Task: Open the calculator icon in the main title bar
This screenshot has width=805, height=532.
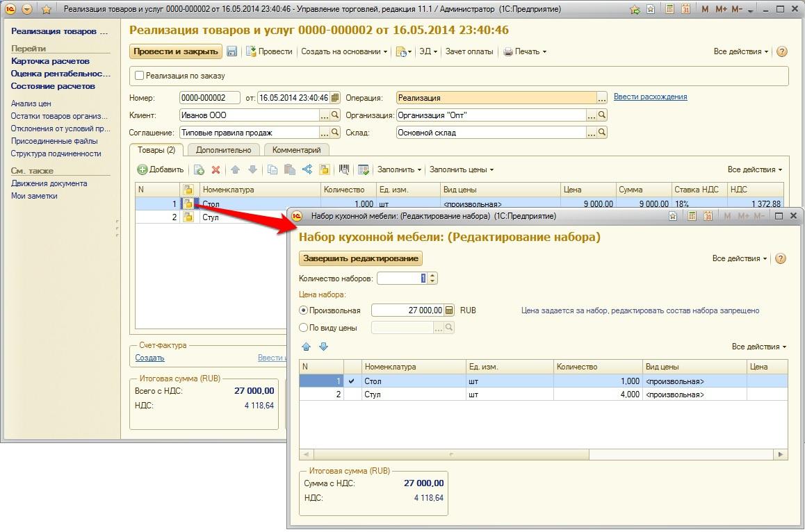Action: [669, 9]
